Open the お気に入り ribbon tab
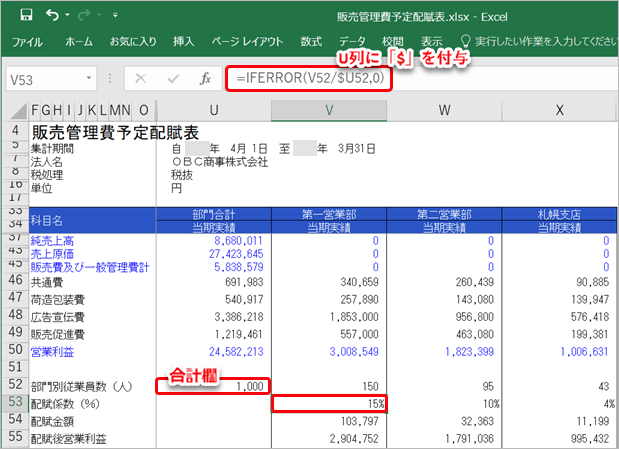The width and height of the screenshot is (619, 449). (x=133, y=41)
